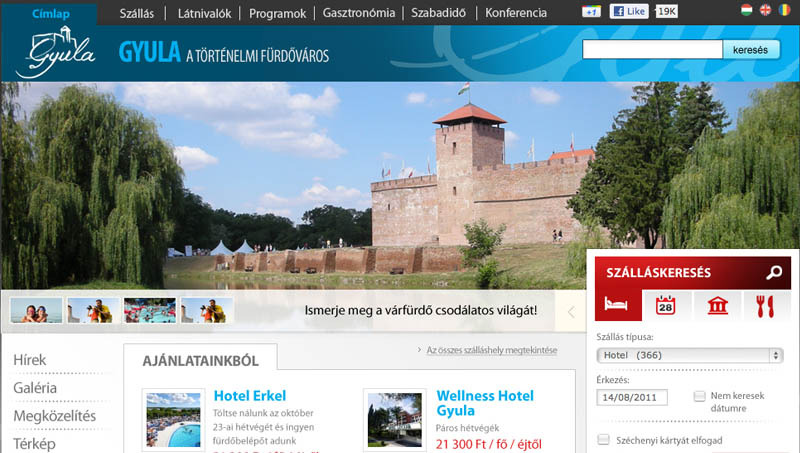800x453 pixels.
Task: Click the slideshow previous arrow chevron
Action: pyautogui.click(x=571, y=311)
